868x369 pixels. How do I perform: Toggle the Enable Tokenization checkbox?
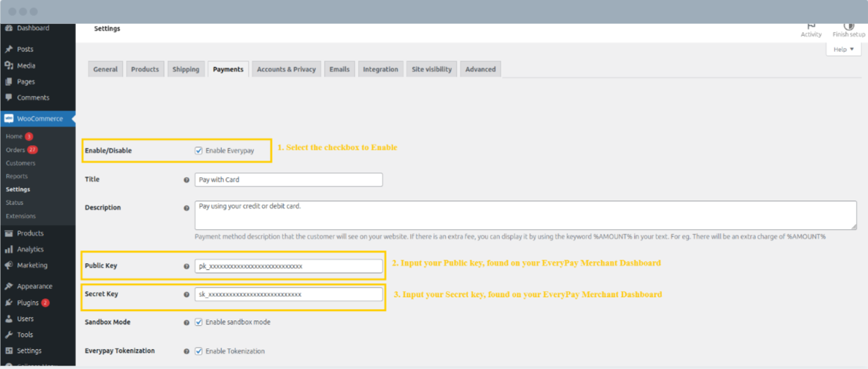pyautogui.click(x=199, y=351)
